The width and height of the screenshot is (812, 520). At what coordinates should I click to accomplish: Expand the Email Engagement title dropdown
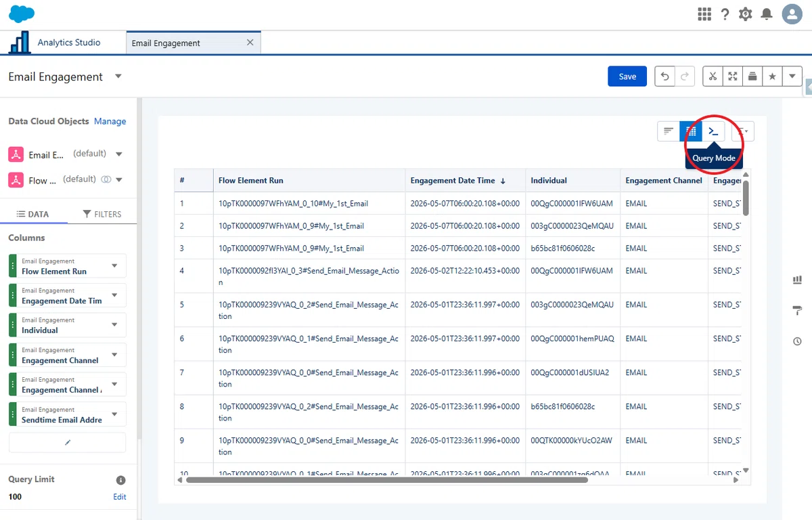coord(118,77)
